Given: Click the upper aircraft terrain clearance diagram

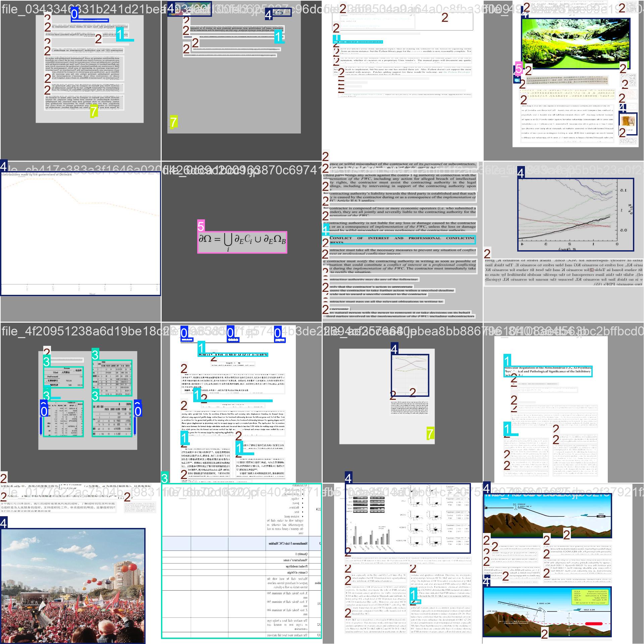Looking at the screenshot, I should (x=547, y=516).
